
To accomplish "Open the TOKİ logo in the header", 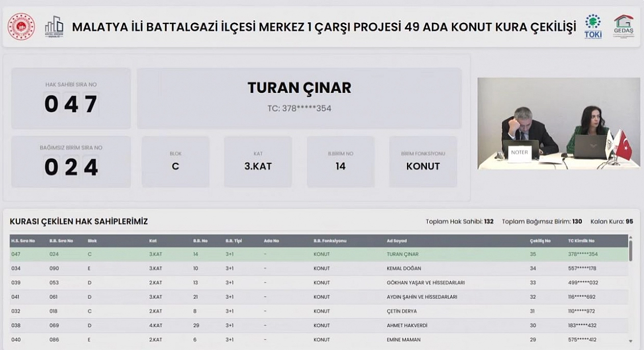I will [x=593, y=27].
